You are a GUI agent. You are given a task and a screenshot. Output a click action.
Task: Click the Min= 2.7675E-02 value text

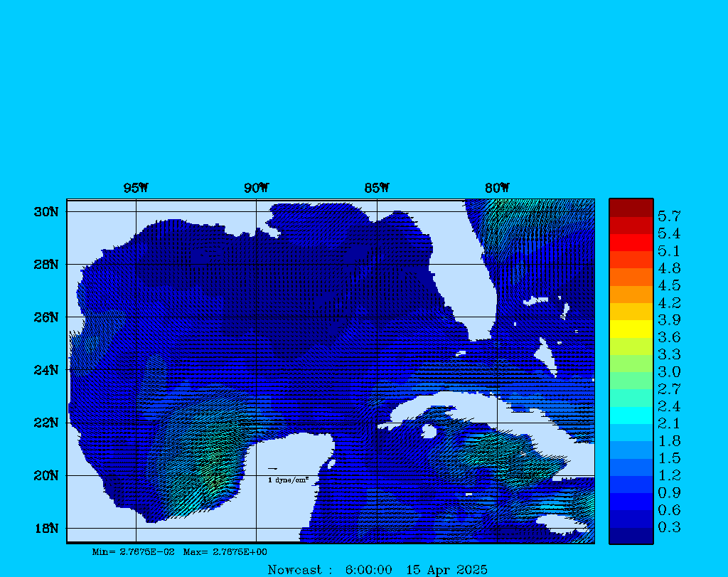[133, 552]
